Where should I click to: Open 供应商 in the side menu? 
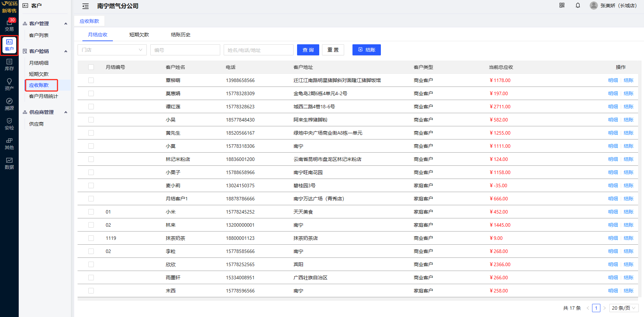[x=36, y=124]
